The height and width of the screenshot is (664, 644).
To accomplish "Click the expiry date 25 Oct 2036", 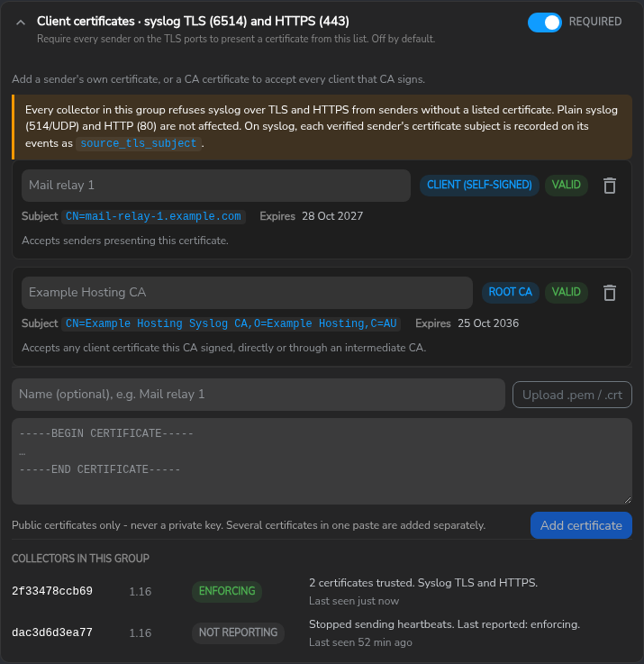I will [x=488, y=323].
